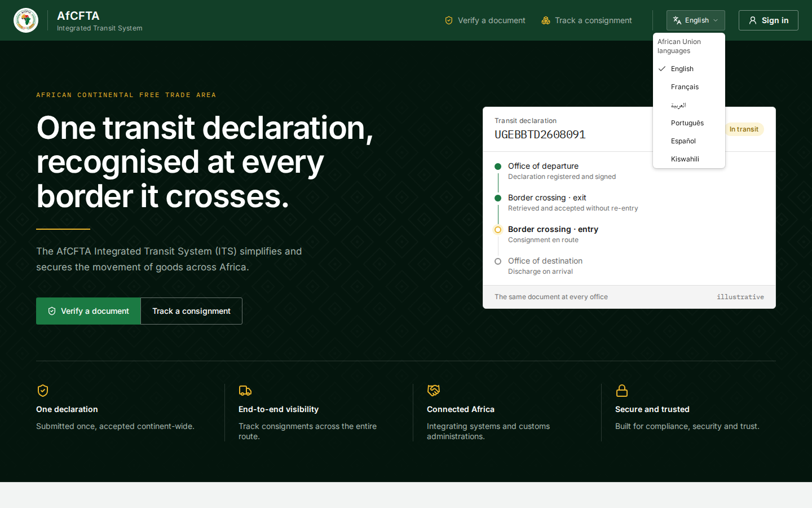812x508 pixels.
Task: Click 'The same document at every office' footer
Action: 551,297
